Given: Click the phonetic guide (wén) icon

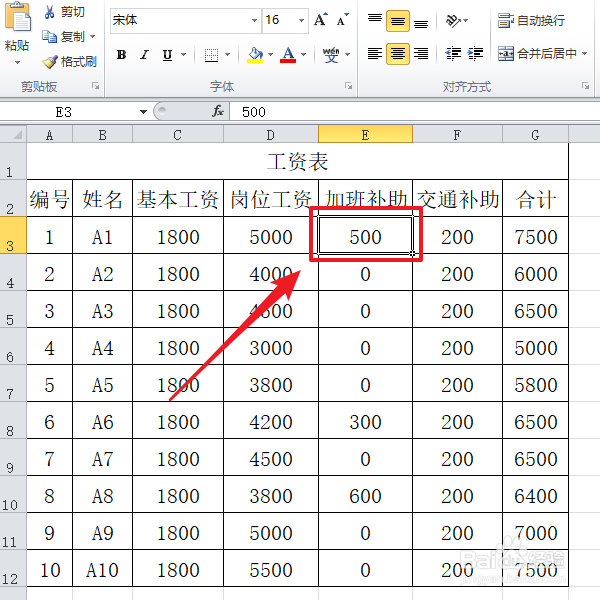Looking at the screenshot, I should 331,55.
